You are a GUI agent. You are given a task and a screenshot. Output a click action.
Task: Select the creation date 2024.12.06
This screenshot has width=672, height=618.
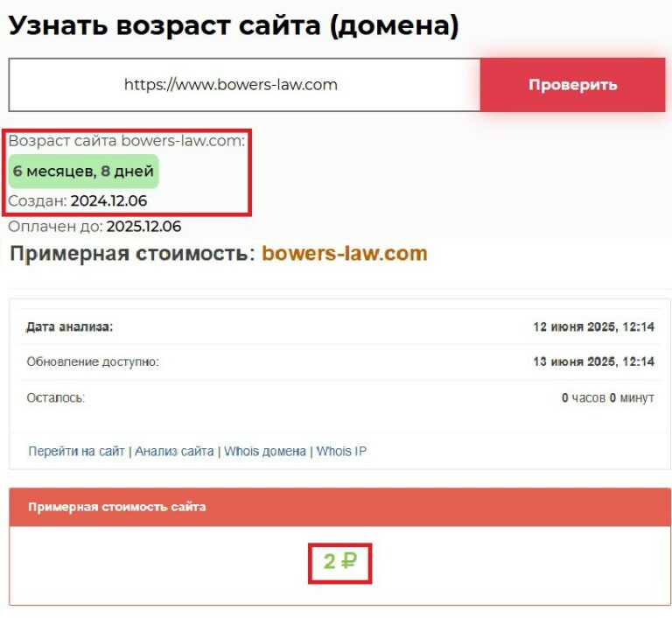[108, 200]
